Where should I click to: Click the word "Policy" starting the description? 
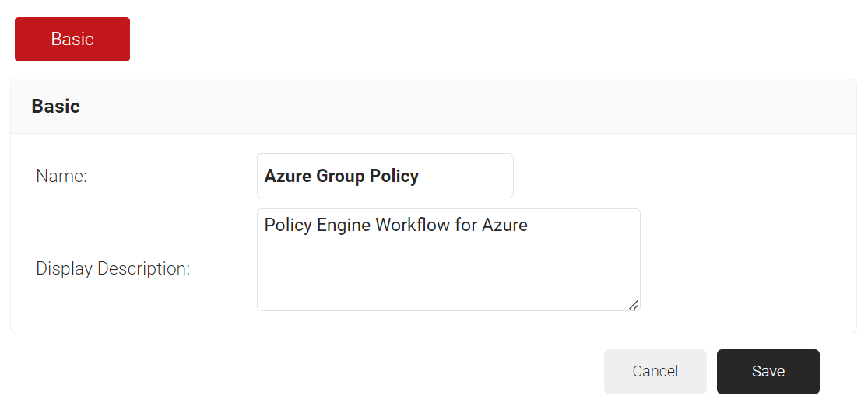click(286, 226)
